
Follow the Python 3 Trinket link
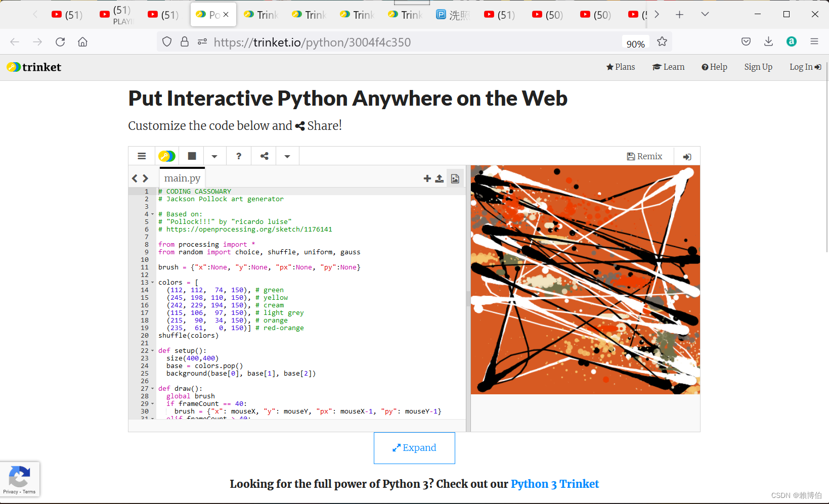click(554, 484)
